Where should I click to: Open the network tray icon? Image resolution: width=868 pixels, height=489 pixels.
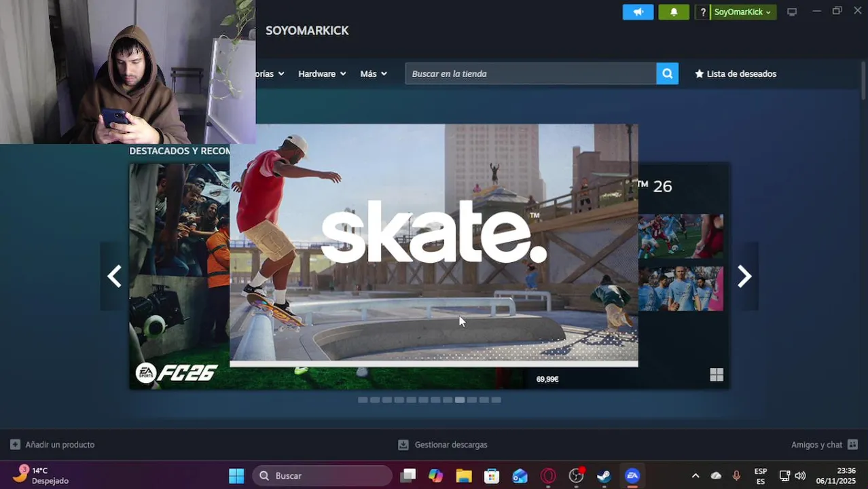click(784, 476)
